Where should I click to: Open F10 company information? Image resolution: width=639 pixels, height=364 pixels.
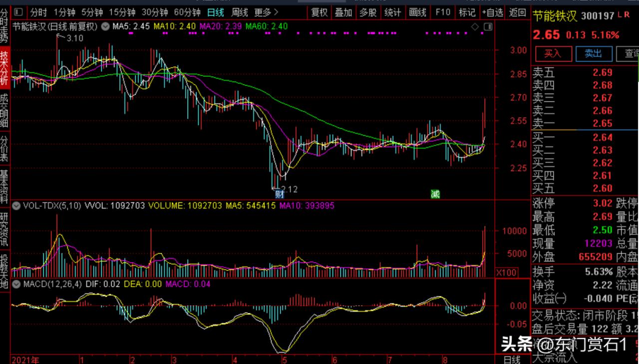tap(443, 12)
